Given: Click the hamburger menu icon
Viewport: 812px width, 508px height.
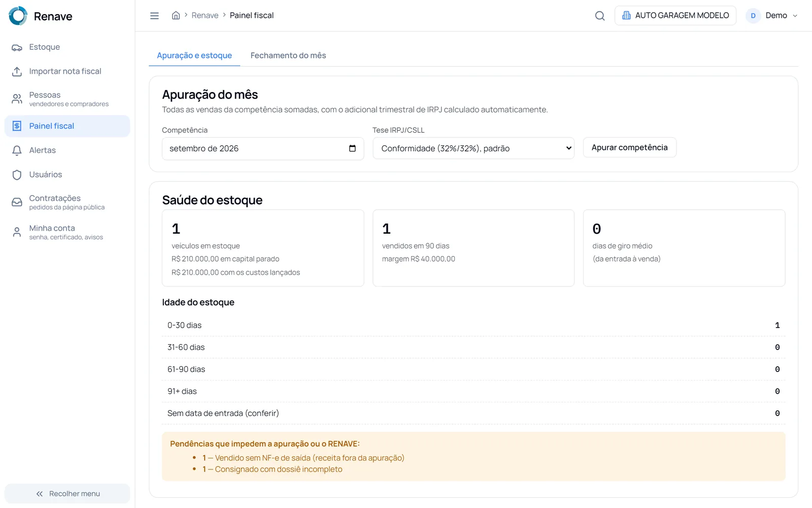Looking at the screenshot, I should pos(154,16).
